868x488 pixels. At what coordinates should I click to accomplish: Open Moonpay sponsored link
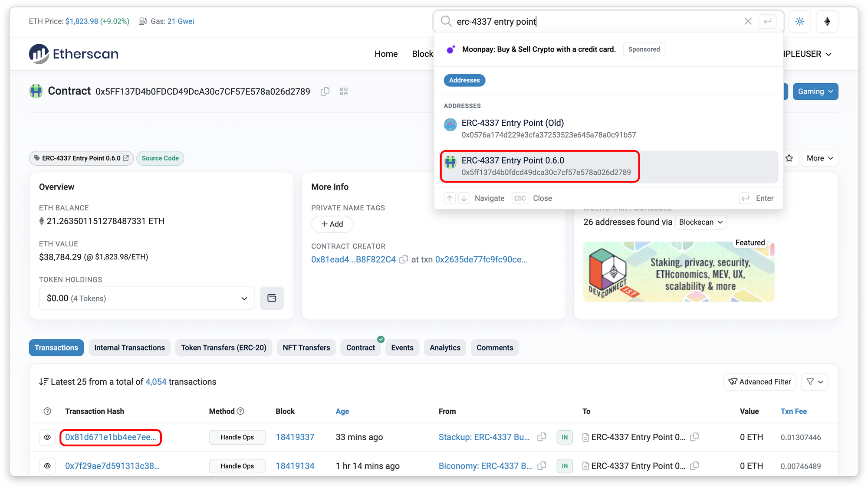click(x=539, y=49)
